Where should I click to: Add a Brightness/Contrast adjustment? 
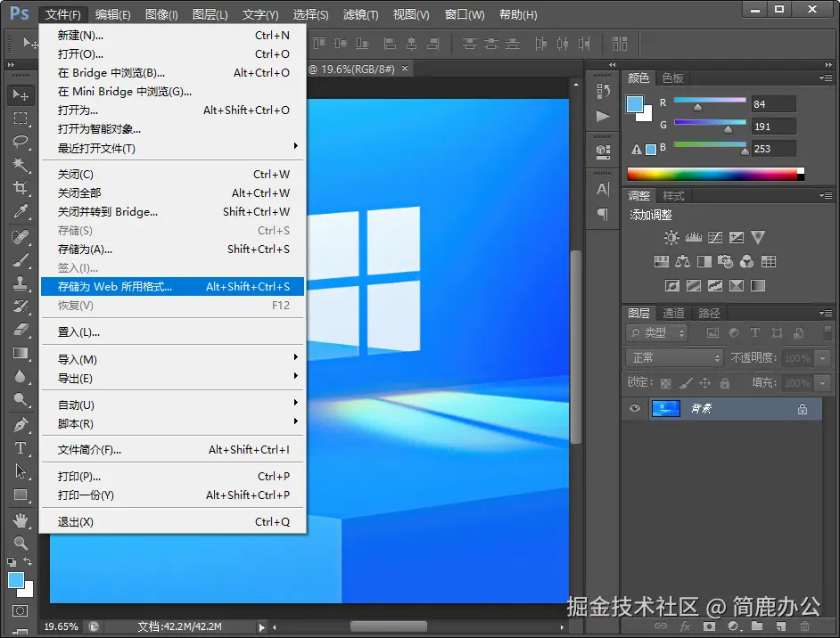click(671, 238)
